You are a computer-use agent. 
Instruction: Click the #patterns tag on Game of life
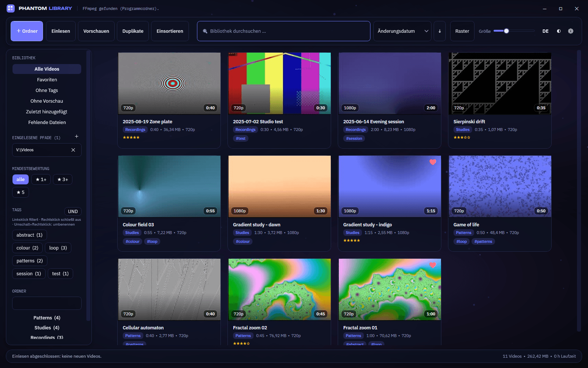click(x=483, y=241)
